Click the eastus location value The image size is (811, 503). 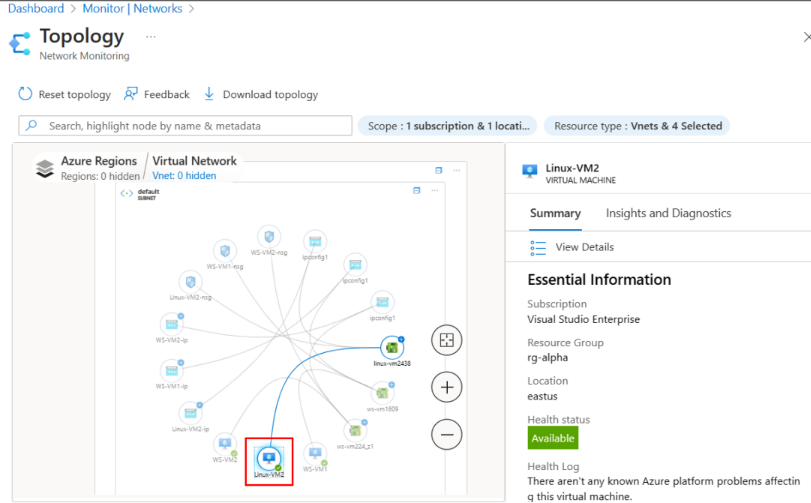tap(543, 396)
